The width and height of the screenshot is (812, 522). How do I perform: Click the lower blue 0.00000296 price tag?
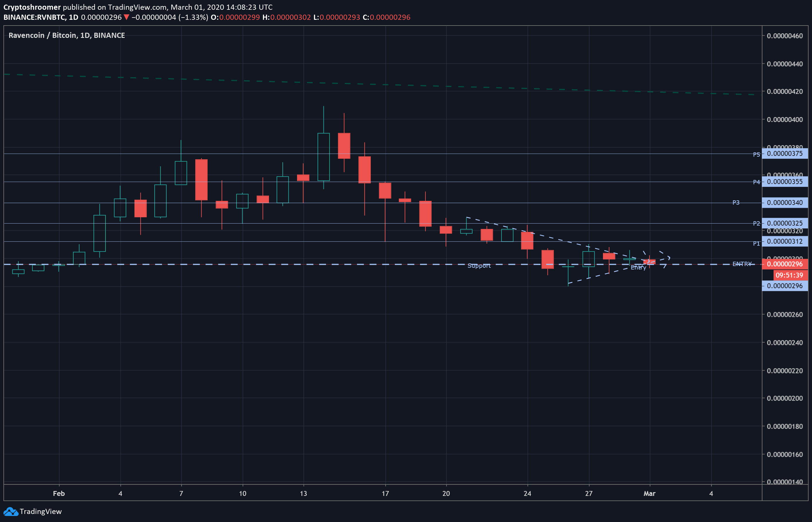pyautogui.click(x=784, y=286)
